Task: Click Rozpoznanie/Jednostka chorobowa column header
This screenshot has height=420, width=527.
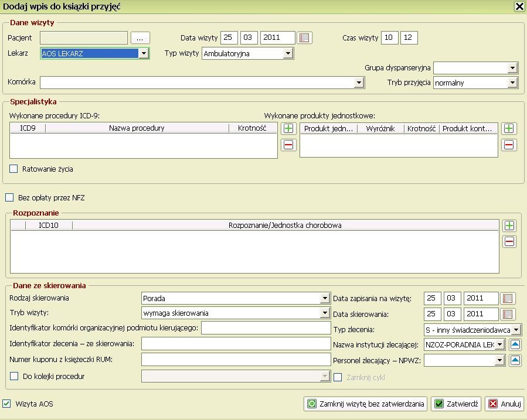Action: pyautogui.click(x=285, y=226)
